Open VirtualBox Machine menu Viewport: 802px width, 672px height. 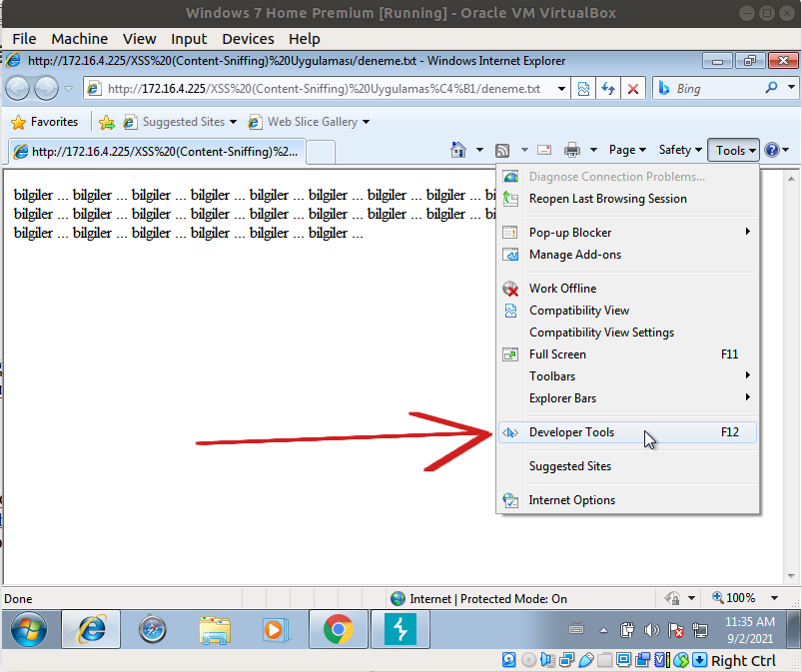[79, 39]
